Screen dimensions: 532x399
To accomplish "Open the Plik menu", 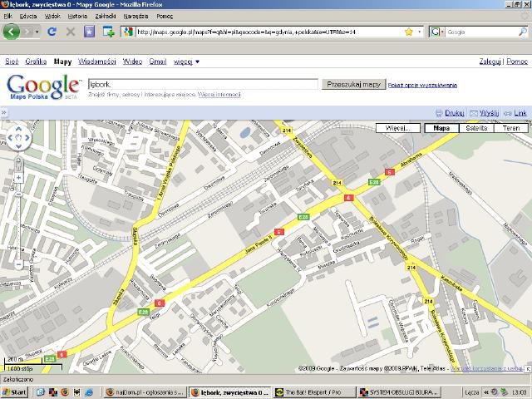I will pyautogui.click(x=7, y=16).
